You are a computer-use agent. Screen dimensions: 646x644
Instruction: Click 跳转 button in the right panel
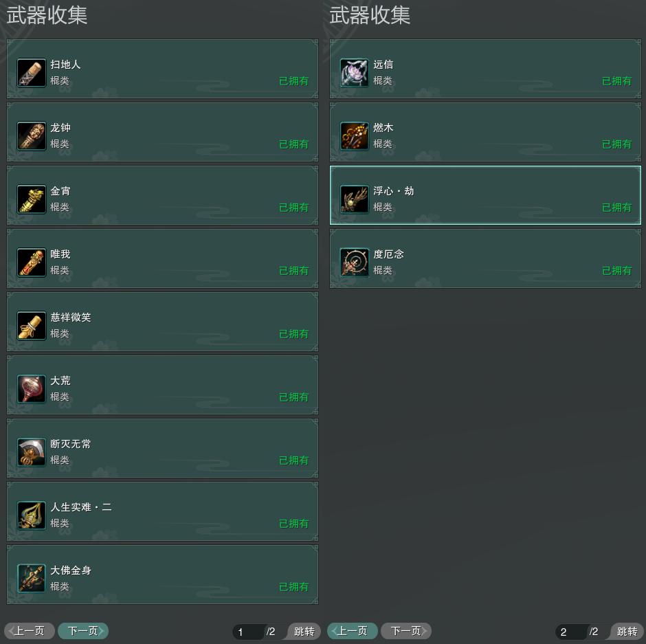click(x=627, y=631)
